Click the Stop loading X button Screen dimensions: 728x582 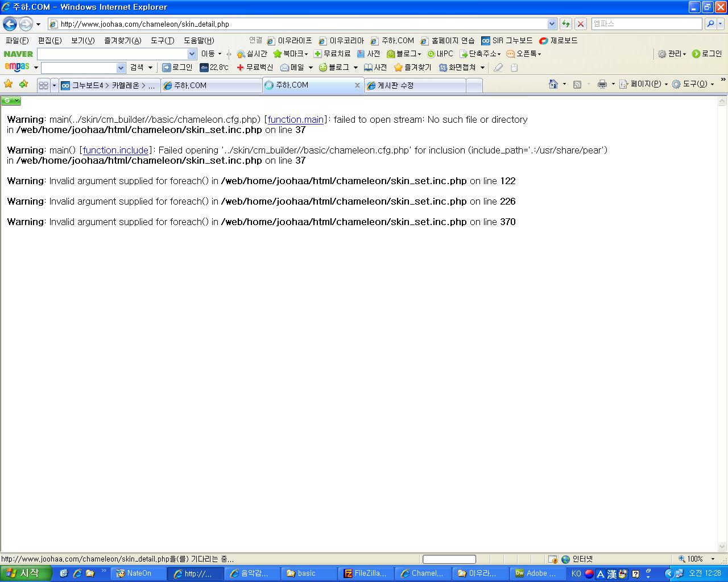pyautogui.click(x=581, y=24)
